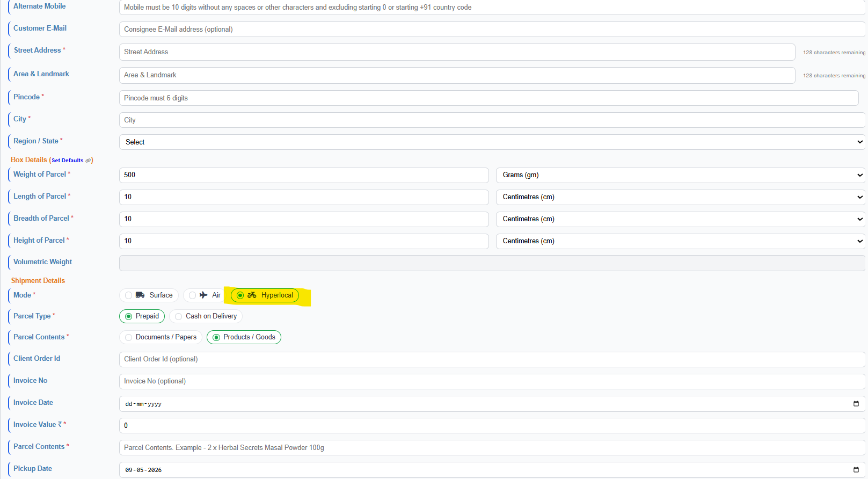Select the Surface mode radio button

click(128, 295)
